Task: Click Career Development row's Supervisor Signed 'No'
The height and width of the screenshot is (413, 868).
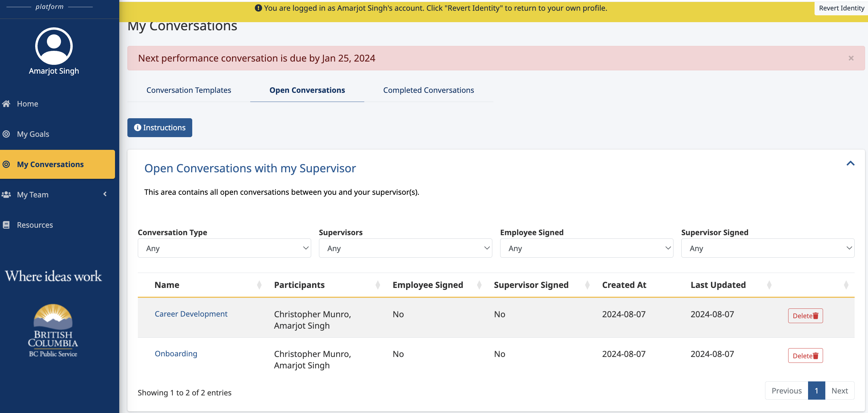Action: [499, 314]
